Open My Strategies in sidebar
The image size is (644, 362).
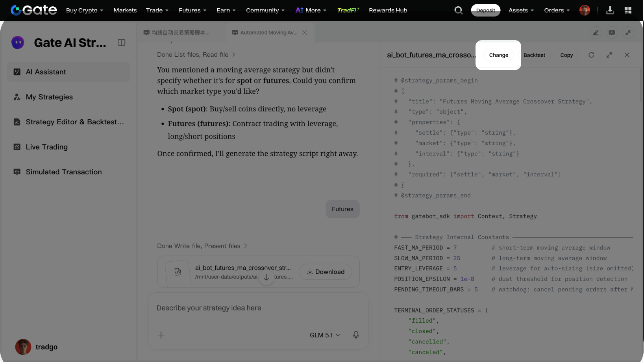[x=69, y=97]
